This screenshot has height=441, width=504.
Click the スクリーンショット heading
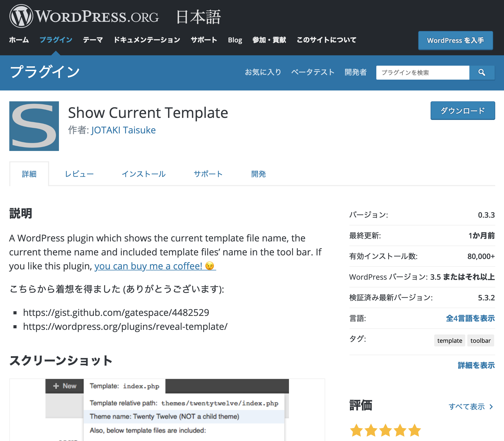tap(61, 361)
